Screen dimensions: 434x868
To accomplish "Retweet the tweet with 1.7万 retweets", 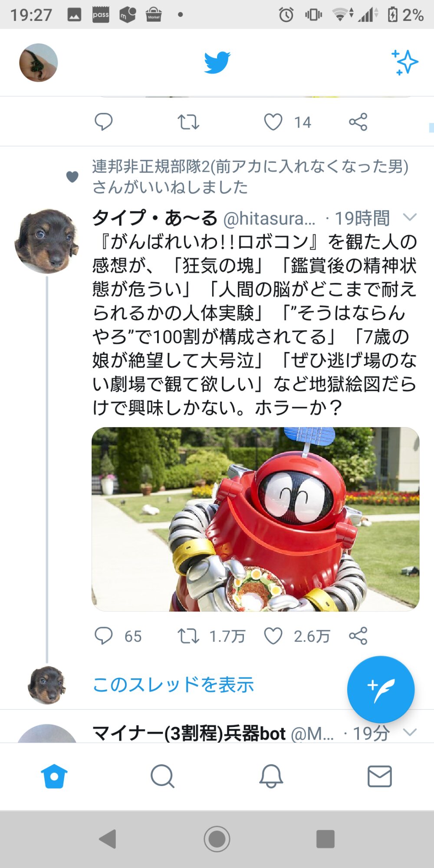I will (x=188, y=636).
